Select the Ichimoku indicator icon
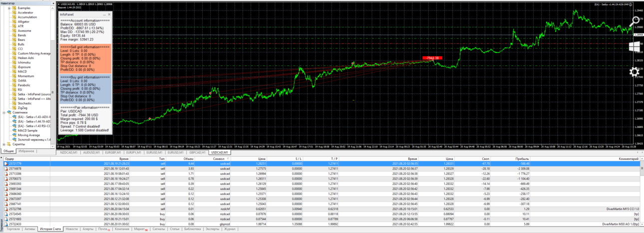The image size is (644, 233). click(x=14, y=62)
